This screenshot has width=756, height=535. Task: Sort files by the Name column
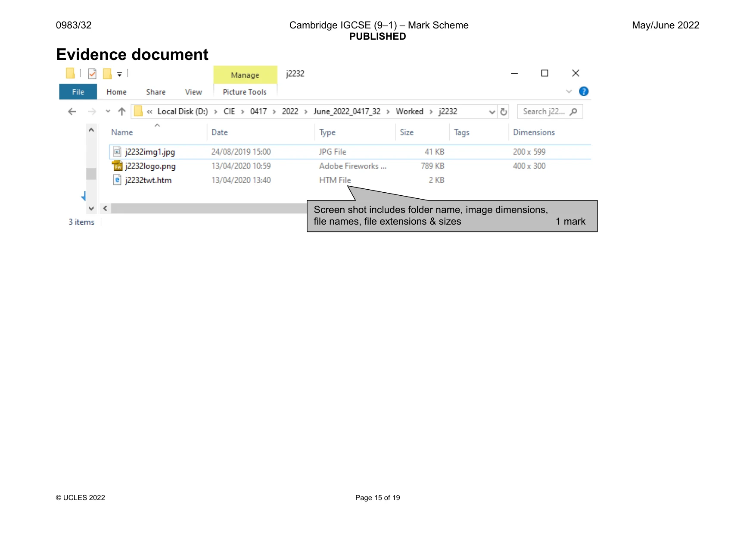[x=122, y=132]
